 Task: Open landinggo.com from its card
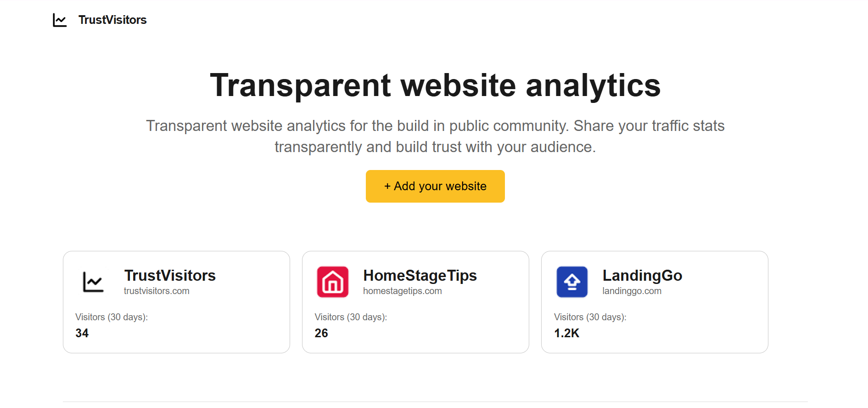(632, 291)
